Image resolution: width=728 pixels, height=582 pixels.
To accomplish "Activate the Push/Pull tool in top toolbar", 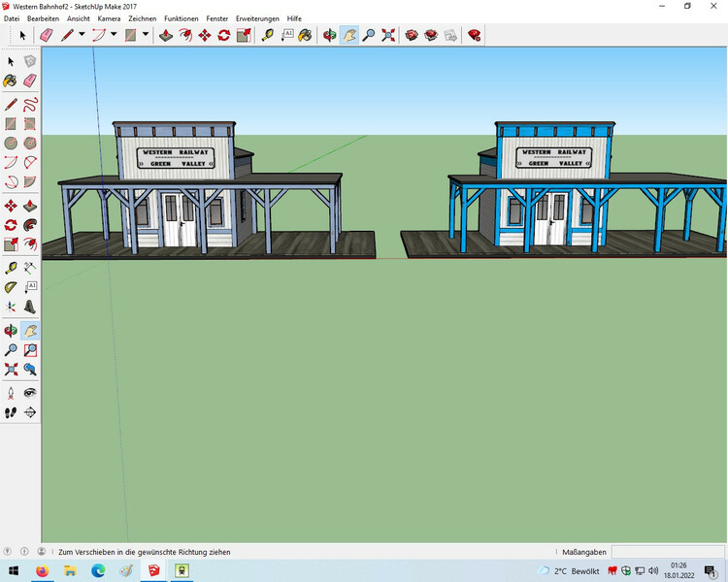I will click(166, 35).
